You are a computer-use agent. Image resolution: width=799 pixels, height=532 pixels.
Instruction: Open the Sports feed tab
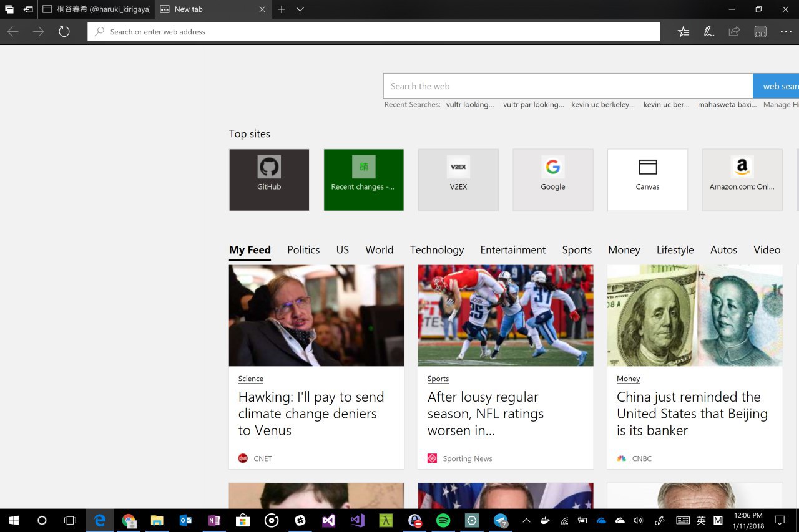point(576,250)
